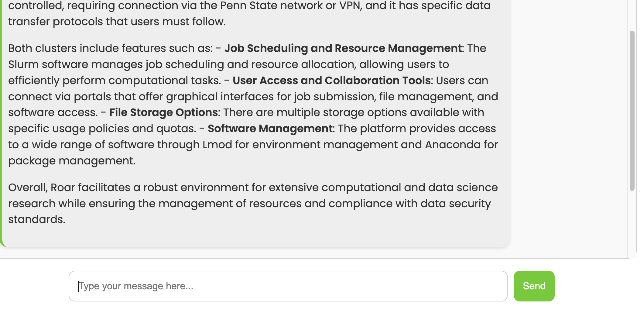Click the bold 'Job Scheduling and Resource Management' heading

pos(343,48)
